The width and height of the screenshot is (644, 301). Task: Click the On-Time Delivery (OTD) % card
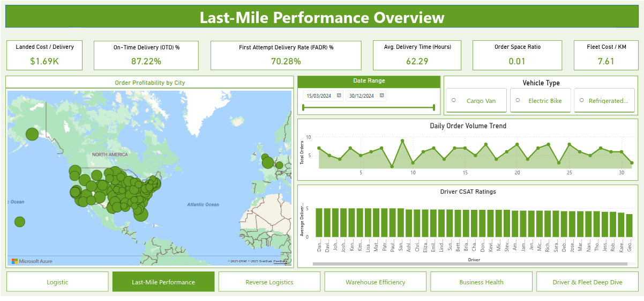[x=146, y=55]
